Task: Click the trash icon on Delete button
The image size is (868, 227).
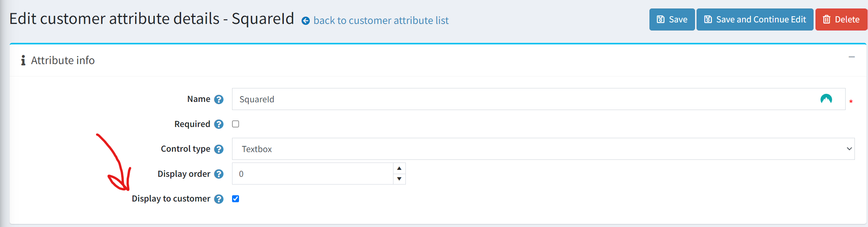Action: click(826, 19)
